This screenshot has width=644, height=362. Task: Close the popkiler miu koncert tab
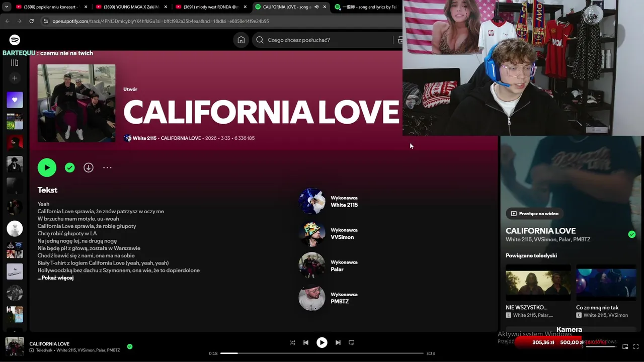tap(86, 7)
